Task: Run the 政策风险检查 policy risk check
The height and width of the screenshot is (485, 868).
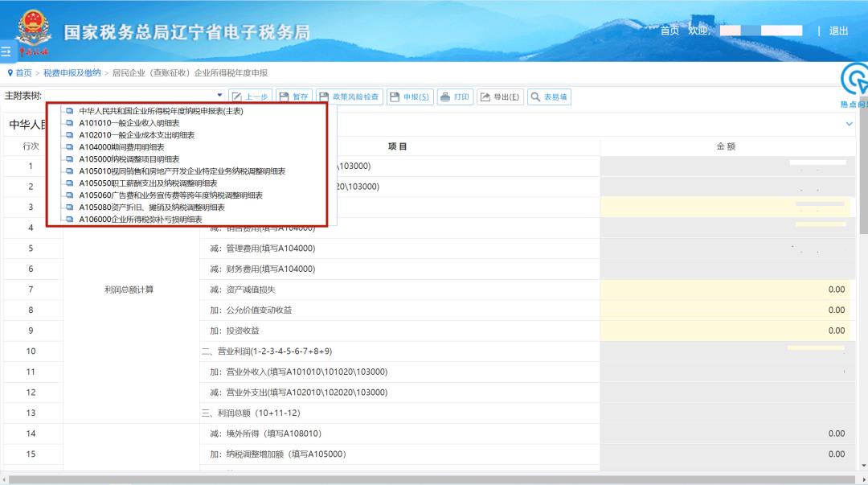Action: coord(350,97)
